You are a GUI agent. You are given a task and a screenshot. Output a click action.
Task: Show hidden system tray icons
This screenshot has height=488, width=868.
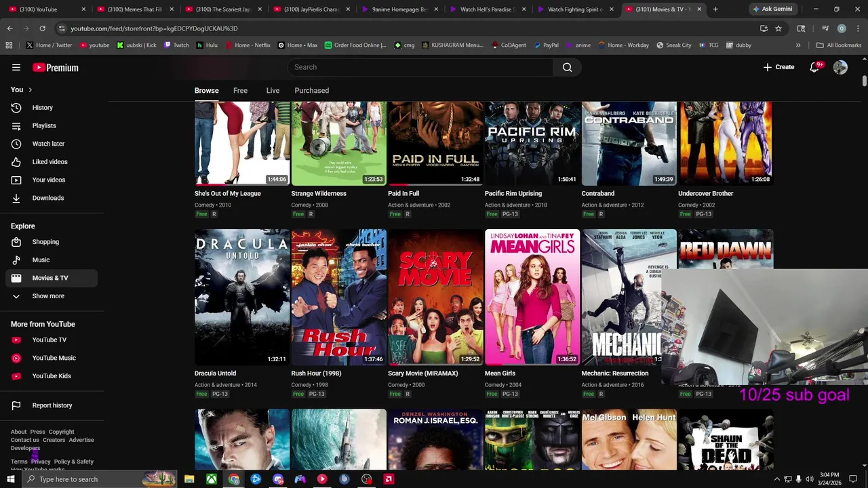(x=777, y=479)
